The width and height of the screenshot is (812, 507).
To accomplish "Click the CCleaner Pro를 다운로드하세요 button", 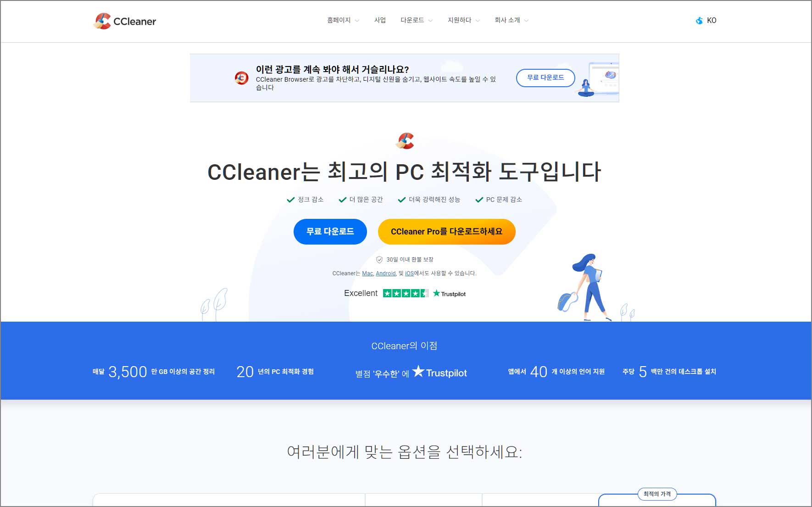I will [446, 232].
